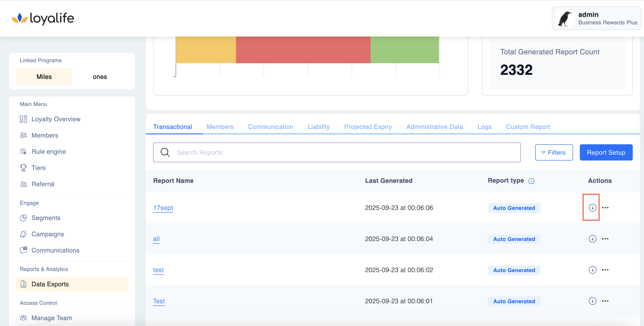The height and width of the screenshot is (326, 644).
Task: Click the search magnifier icon
Action: (165, 152)
